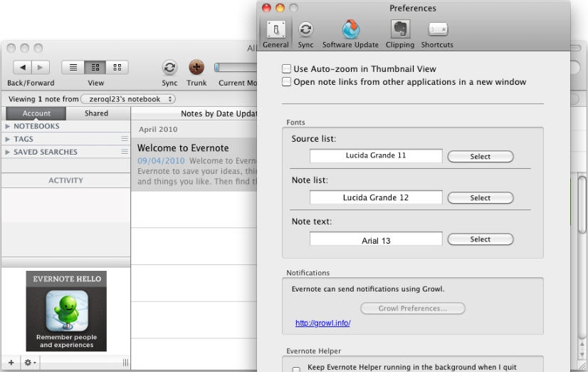
Task: Go forward with the Forward arrow
Action: pyautogui.click(x=41, y=68)
